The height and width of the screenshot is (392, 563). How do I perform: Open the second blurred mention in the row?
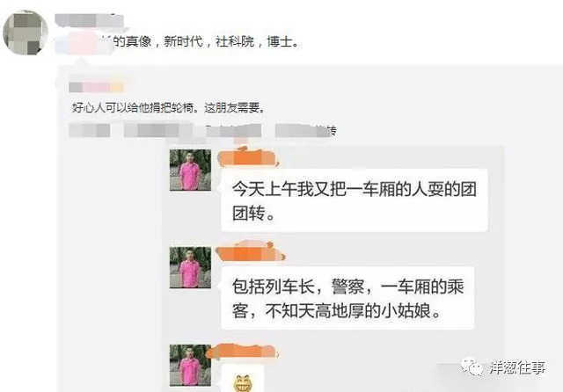(x=157, y=131)
